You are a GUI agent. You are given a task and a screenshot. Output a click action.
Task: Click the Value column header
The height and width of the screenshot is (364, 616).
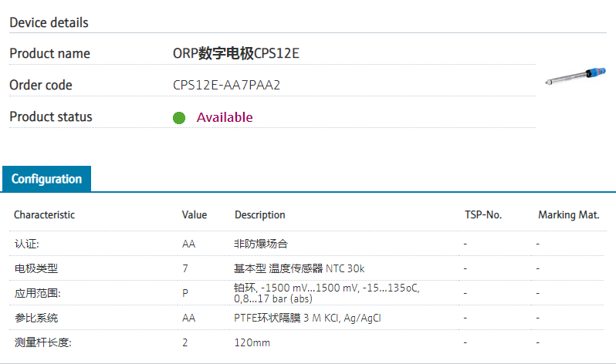click(x=195, y=215)
